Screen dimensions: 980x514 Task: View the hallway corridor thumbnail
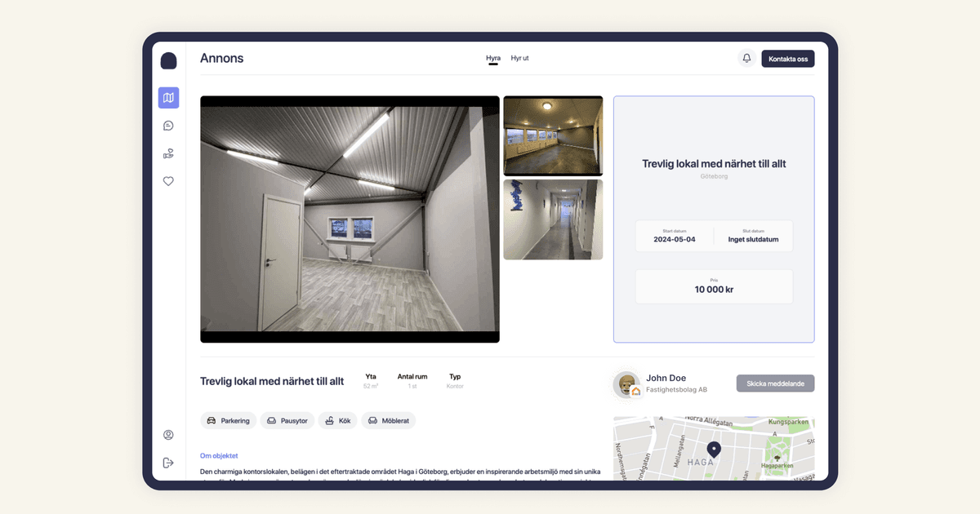(x=553, y=219)
